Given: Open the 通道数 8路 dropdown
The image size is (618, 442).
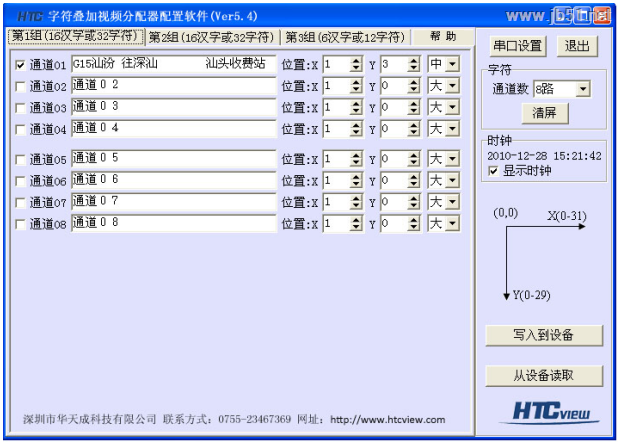Looking at the screenshot, I should click(x=583, y=89).
